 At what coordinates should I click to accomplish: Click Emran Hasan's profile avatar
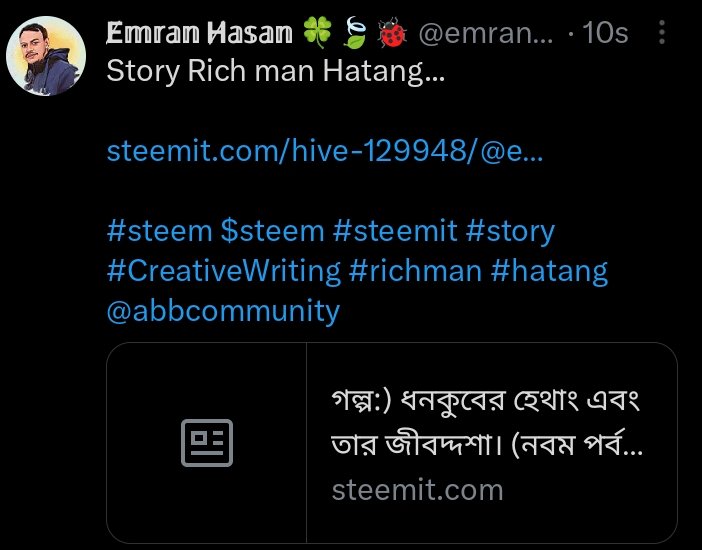point(46,56)
